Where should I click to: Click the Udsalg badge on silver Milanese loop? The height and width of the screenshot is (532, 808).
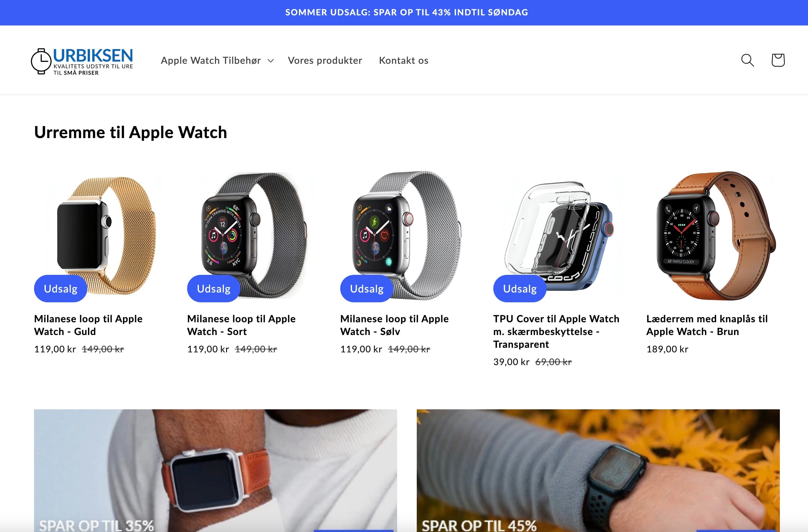[367, 289]
